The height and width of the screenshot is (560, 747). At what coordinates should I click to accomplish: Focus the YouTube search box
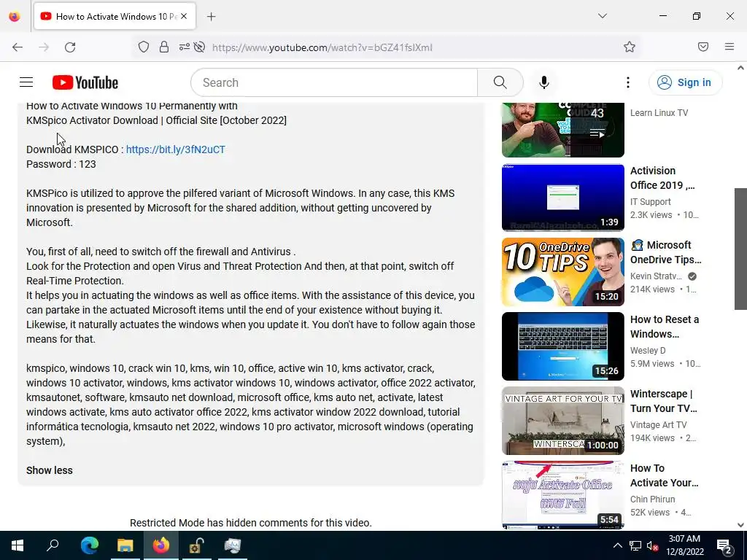click(x=334, y=82)
